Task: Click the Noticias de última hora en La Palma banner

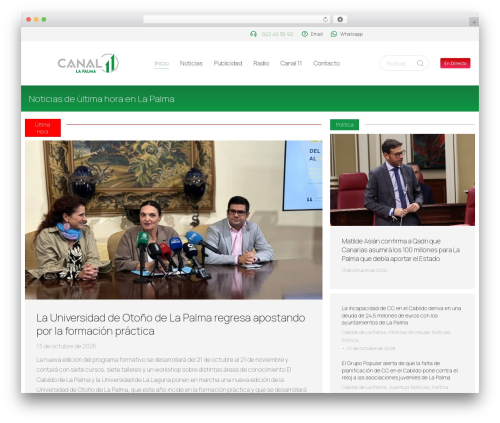Action: click(x=250, y=99)
